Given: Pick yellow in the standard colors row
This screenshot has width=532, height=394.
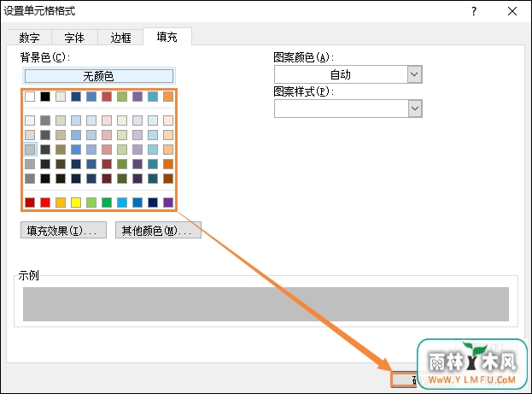Looking at the screenshot, I should click(x=76, y=203).
